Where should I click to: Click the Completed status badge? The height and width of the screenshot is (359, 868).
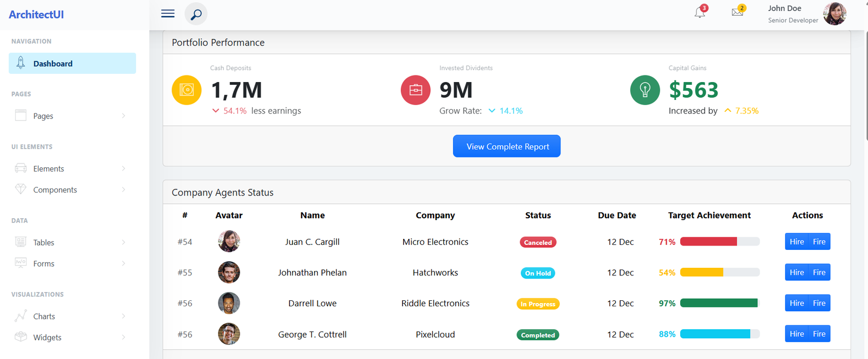pyautogui.click(x=538, y=335)
